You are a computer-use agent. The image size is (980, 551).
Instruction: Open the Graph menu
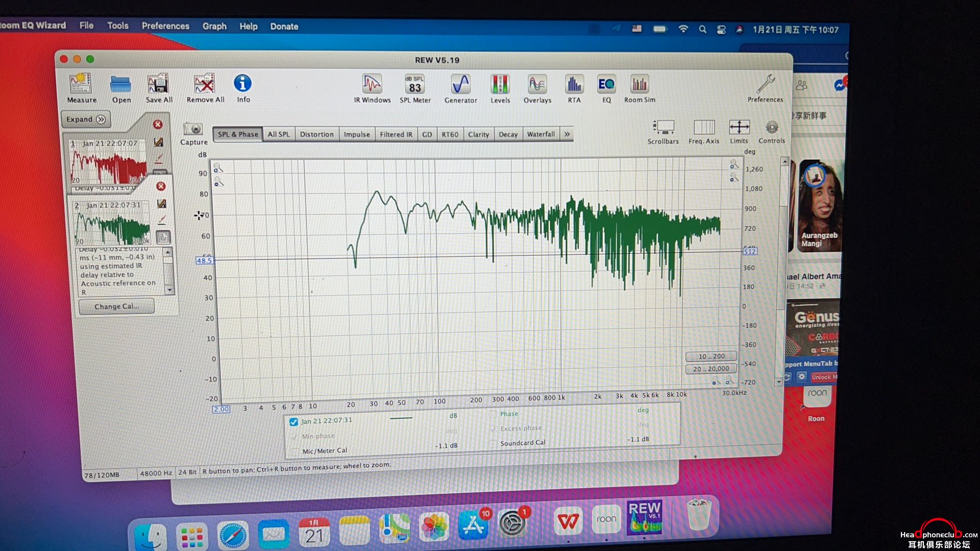click(214, 26)
